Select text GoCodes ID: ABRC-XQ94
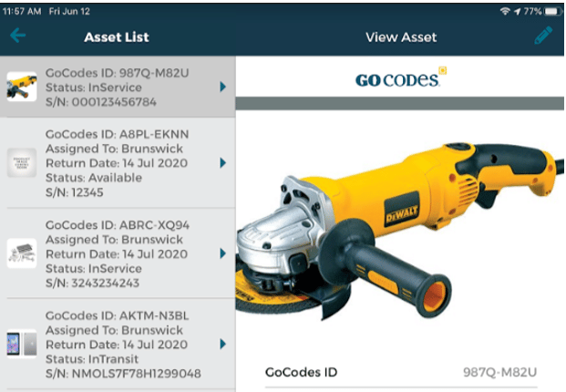 tap(118, 225)
